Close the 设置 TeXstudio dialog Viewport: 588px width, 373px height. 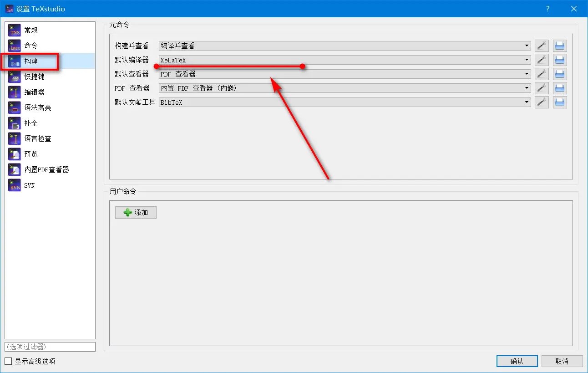click(x=573, y=9)
